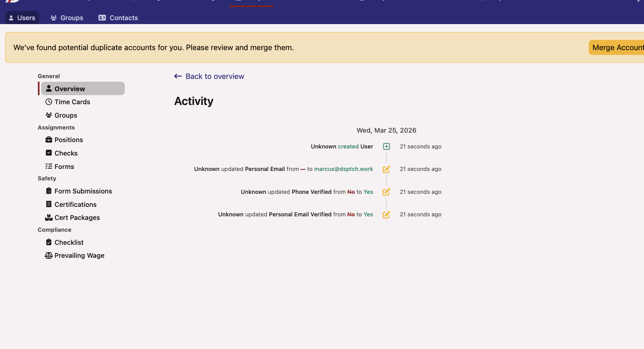Click the edit icon for Phone Verified update

point(387,192)
